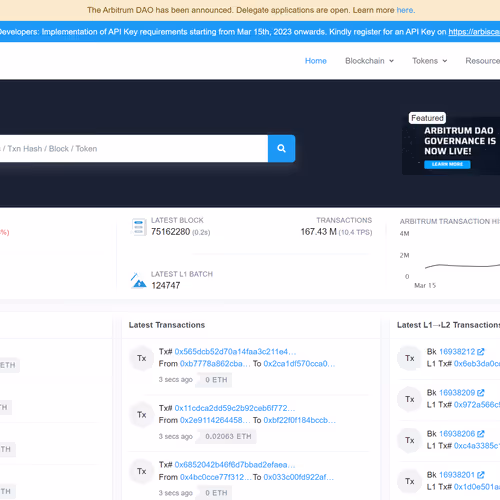This screenshot has height=500, width=500.
Task: Open L1 transaction 0x972a566c
Action: click(477, 405)
